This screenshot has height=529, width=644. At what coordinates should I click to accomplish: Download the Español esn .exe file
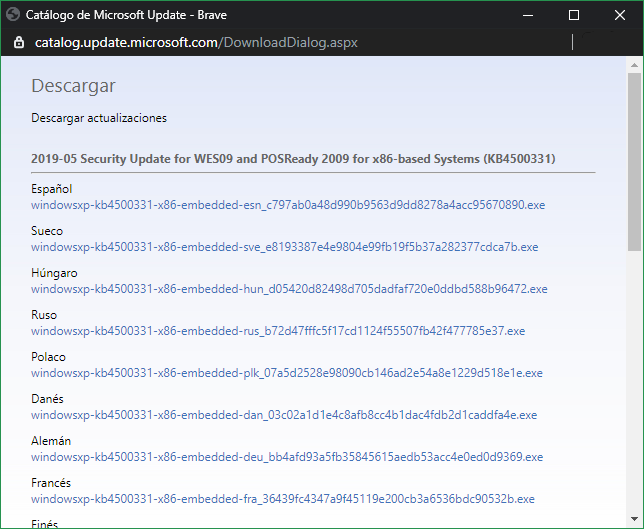click(x=288, y=205)
